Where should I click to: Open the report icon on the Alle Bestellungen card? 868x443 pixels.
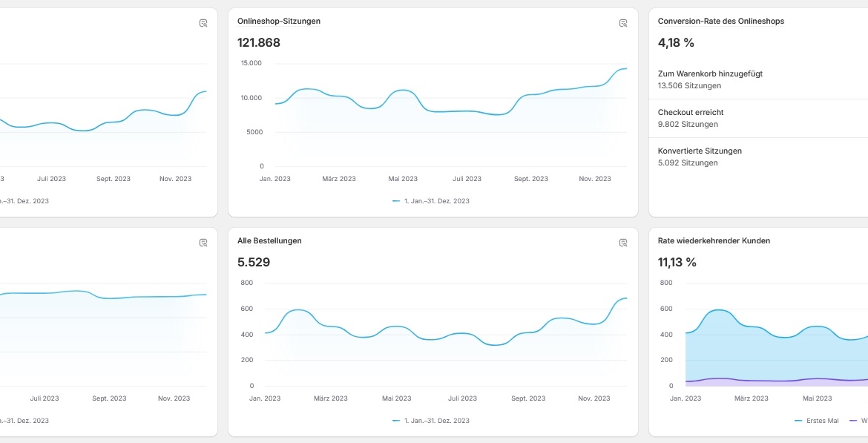click(x=623, y=243)
